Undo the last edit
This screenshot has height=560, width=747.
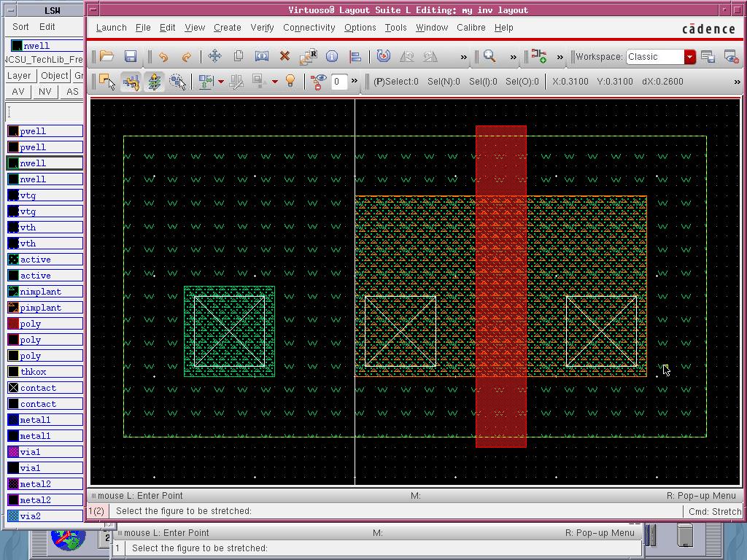[x=163, y=57]
